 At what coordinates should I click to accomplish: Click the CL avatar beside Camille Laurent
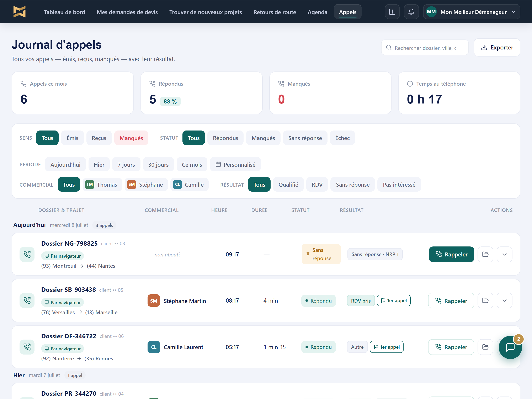coord(154,347)
